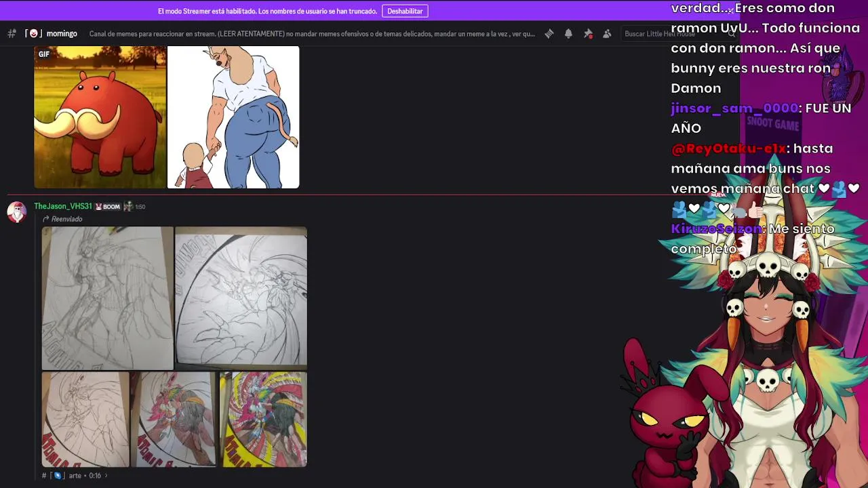Click jinsor_sam_0000 username in stream chat
The height and width of the screenshot is (488, 868).
click(734, 108)
